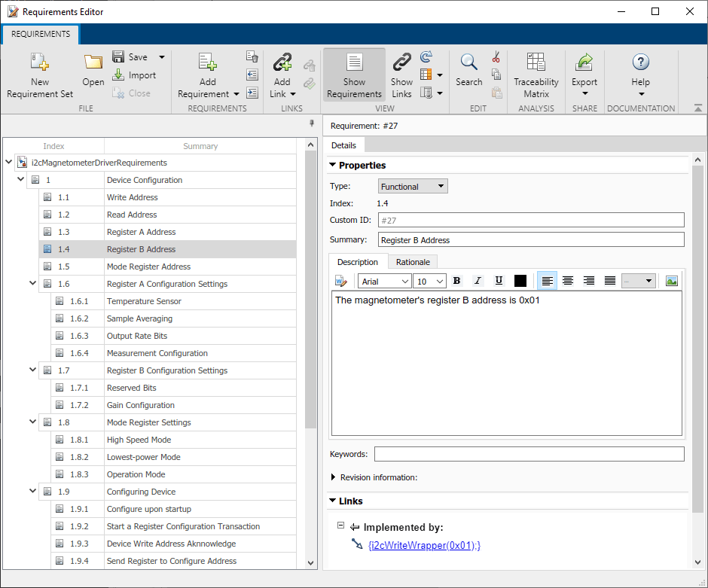Click the Keywords input field

coord(529,454)
